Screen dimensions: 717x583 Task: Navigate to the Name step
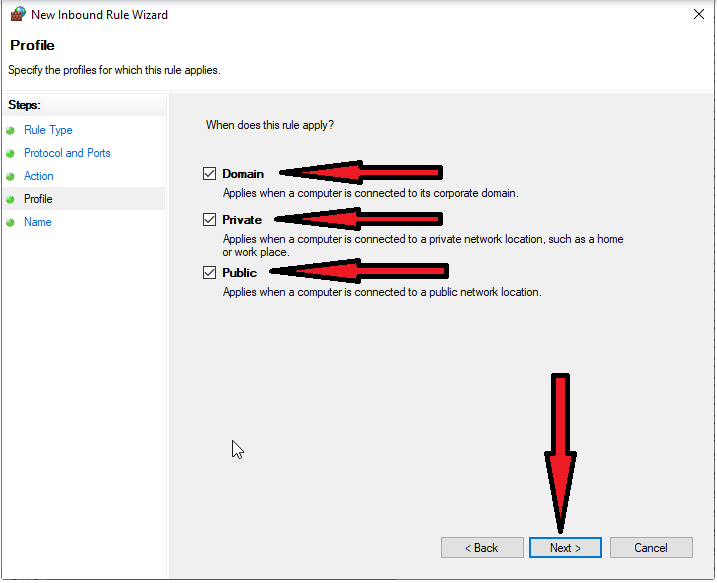[38, 222]
